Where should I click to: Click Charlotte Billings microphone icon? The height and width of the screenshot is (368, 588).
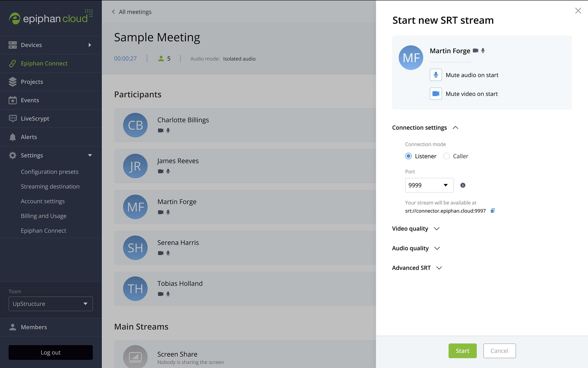tap(168, 130)
